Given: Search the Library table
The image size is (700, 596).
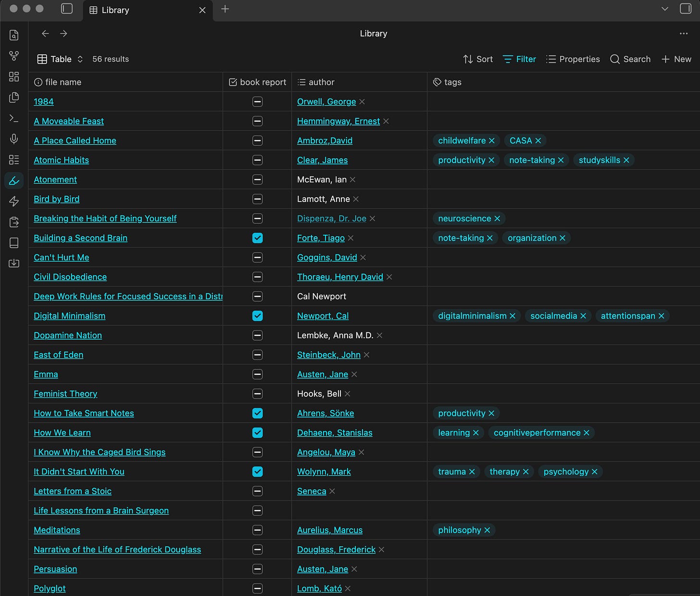Looking at the screenshot, I should point(630,59).
